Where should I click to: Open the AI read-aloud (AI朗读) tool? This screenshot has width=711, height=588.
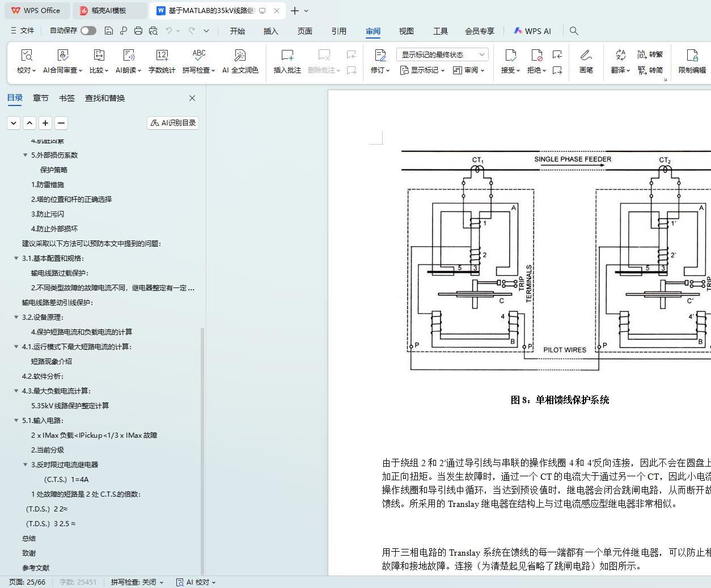pyautogui.click(x=129, y=56)
